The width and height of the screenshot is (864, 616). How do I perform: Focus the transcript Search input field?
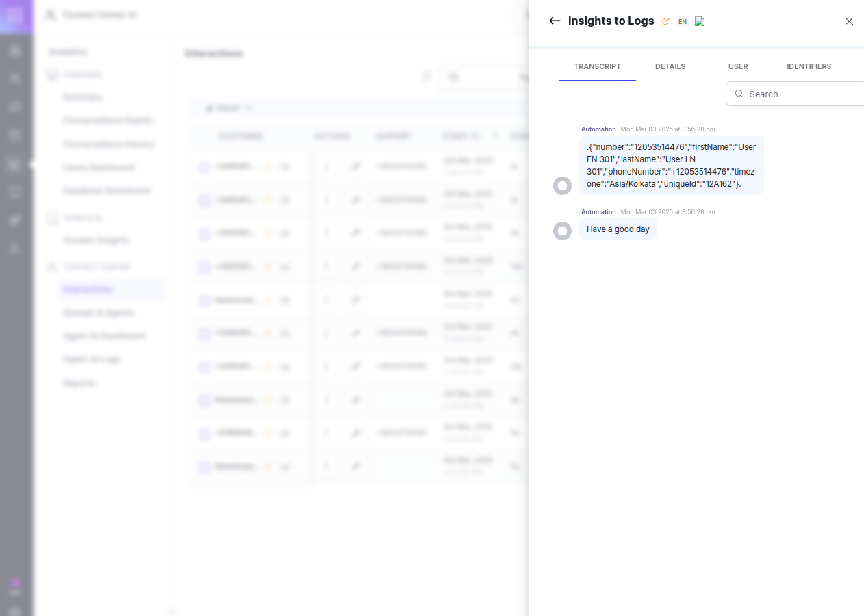click(x=801, y=94)
